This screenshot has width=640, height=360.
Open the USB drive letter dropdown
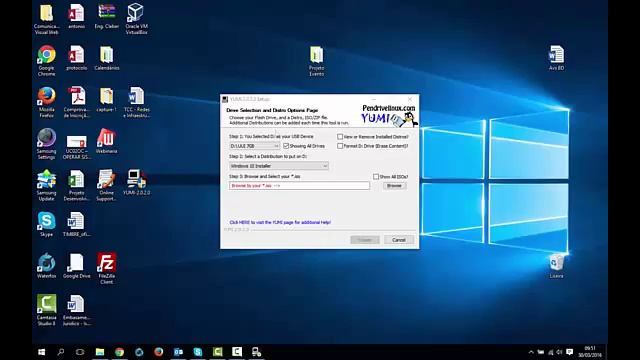254,146
